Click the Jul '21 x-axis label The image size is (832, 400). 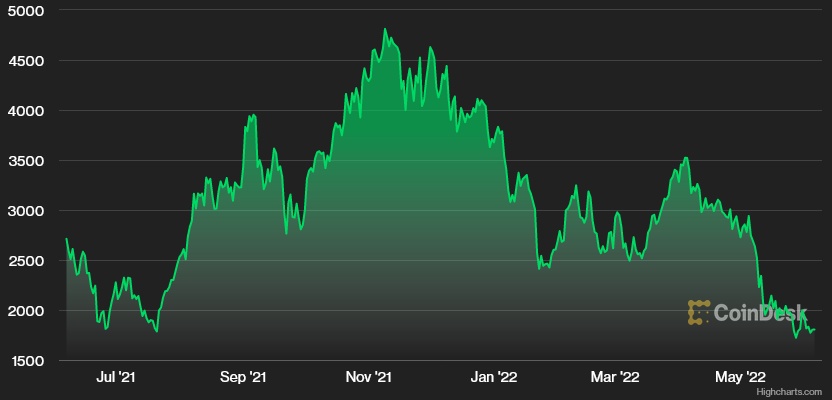(116, 377)
